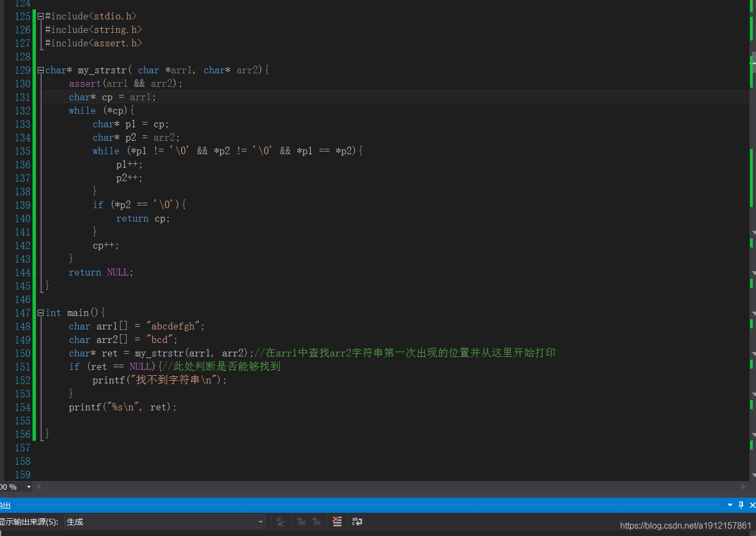The width and height of the screenshot is (756, 536).
Task: Click 'my_strstr' in function definition line 129
Action: (102, 70)
